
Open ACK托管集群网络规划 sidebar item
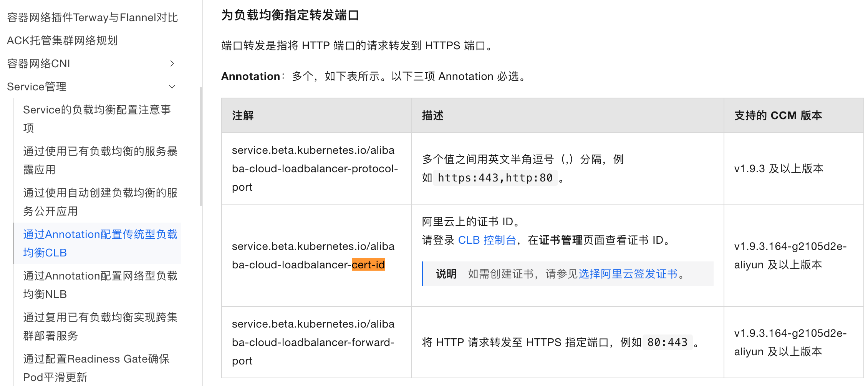click(x=62, y=40)
